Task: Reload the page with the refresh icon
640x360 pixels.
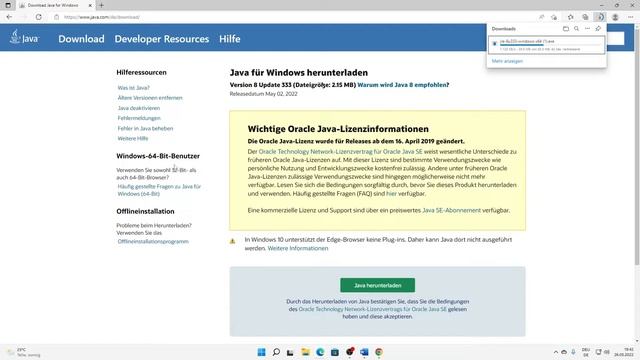Action: point(38,17)
